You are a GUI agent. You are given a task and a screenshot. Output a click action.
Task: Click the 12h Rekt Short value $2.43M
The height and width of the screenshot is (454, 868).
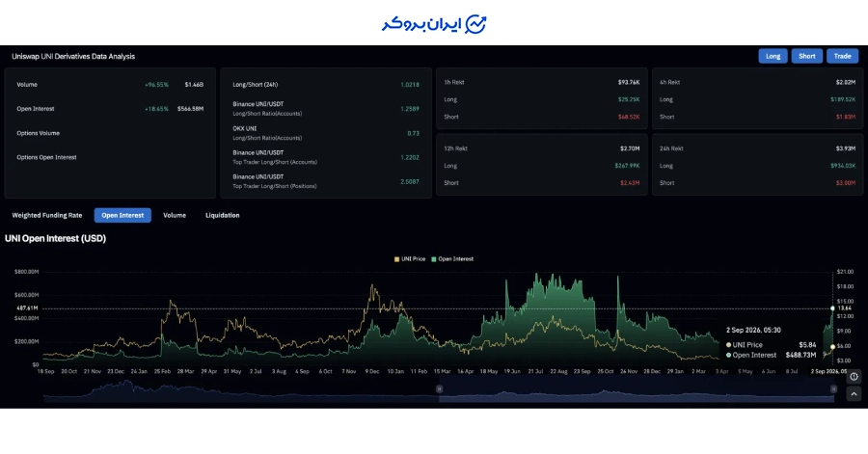[630, 183]
